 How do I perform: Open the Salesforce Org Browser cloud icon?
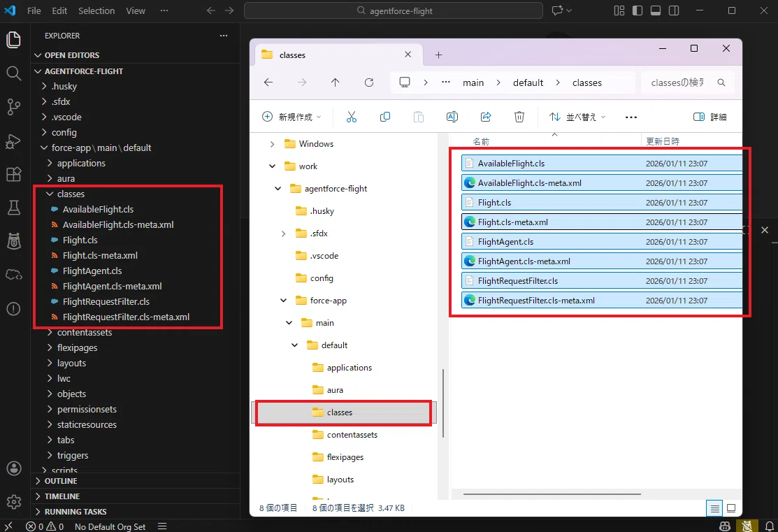click(x=13, y=275)
